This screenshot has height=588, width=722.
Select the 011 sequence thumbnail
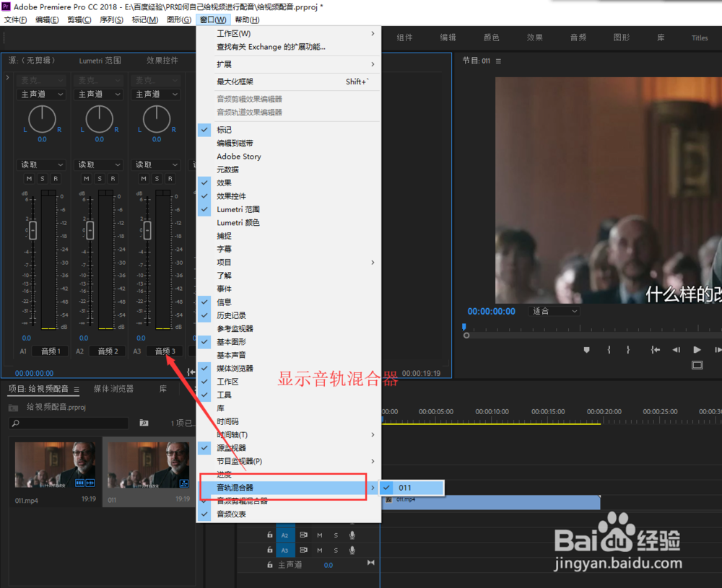click(x=148, y=465)
